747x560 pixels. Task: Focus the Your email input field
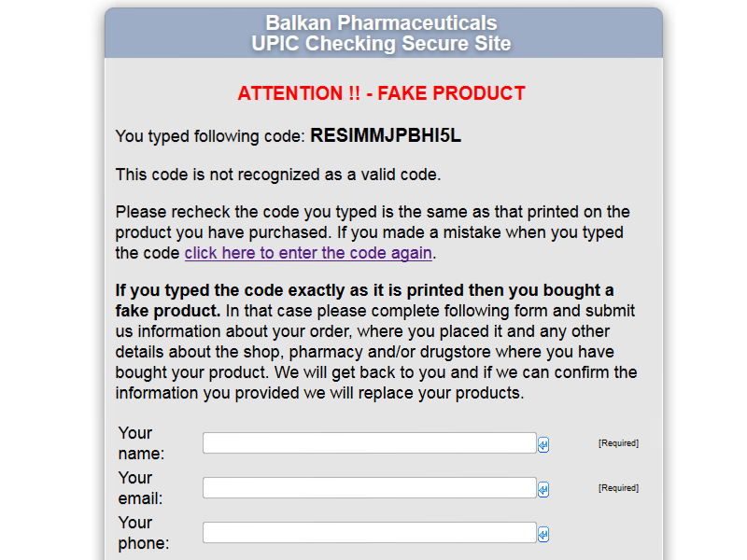coord(369,488)
